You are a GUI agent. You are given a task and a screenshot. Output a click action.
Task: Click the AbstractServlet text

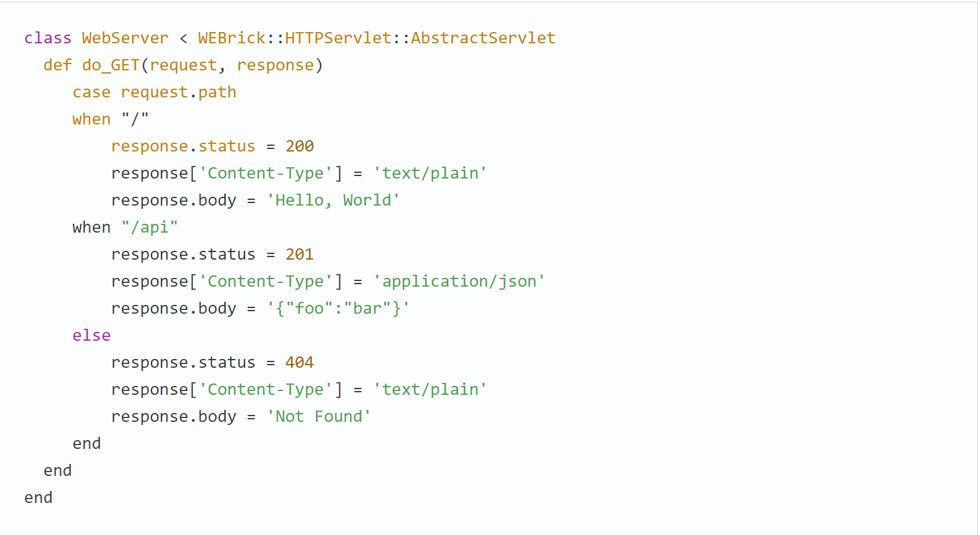pyautogui.click(x=483, y=38)
